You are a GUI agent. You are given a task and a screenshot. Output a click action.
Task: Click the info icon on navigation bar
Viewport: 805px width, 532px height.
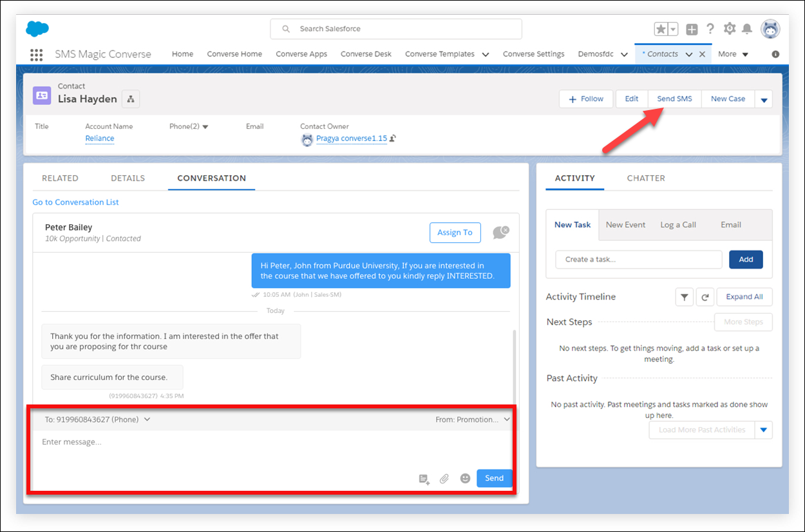[x=775, y=54]
